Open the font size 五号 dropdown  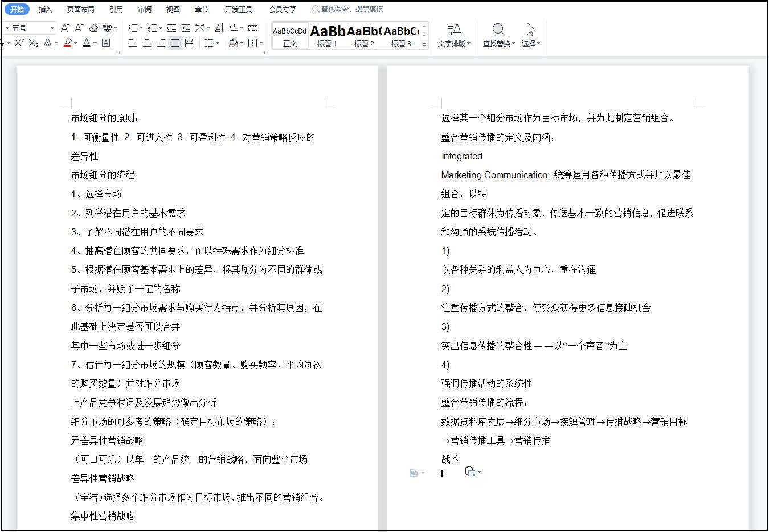coord(52,28)
